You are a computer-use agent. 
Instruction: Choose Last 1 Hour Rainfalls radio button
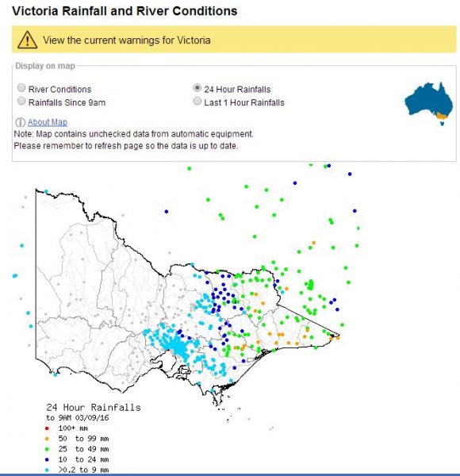197,101
